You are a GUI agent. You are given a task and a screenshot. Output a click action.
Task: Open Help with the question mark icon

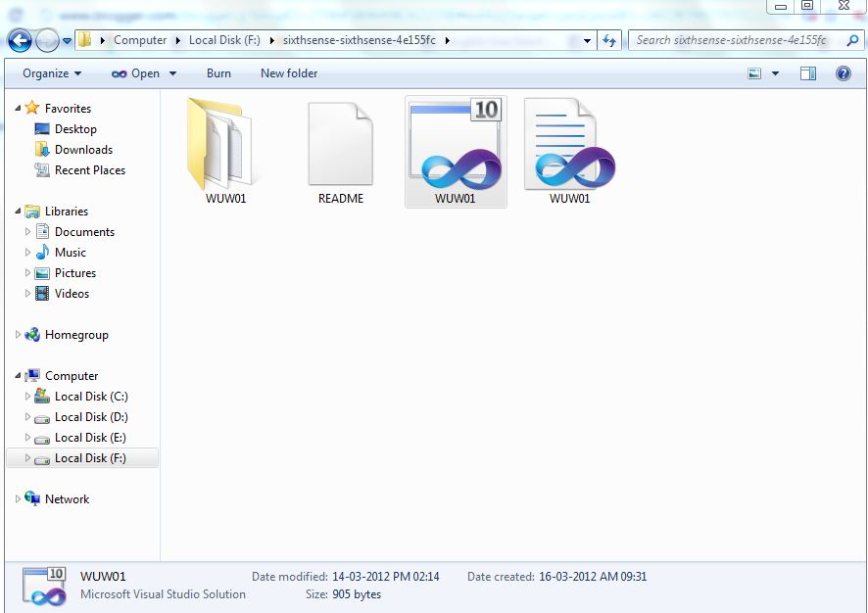click(x=843, y=73)
